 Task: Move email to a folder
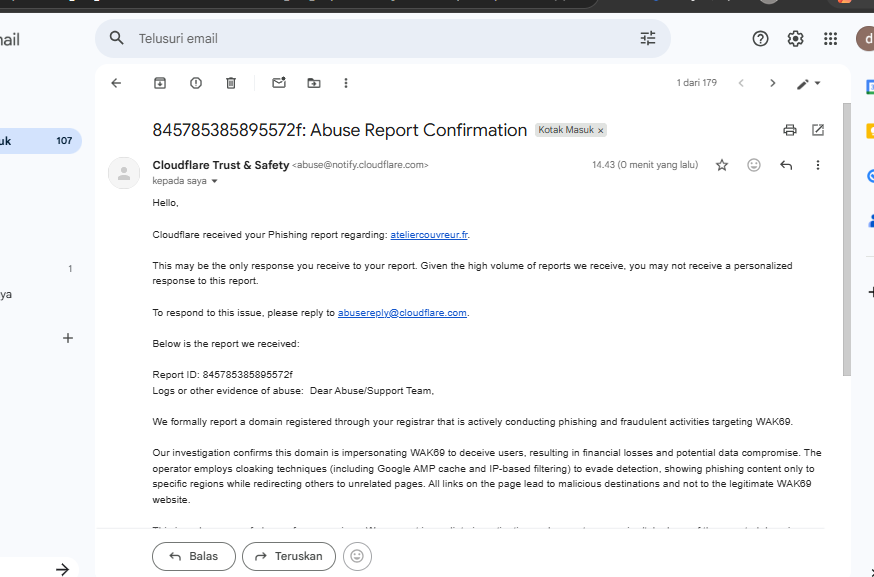[x=314, y=83]
